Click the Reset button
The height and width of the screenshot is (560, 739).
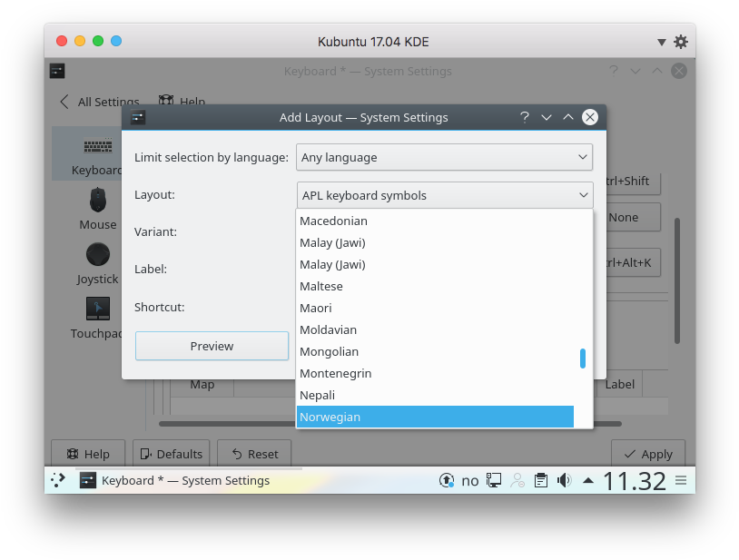(x=254, y=454)
